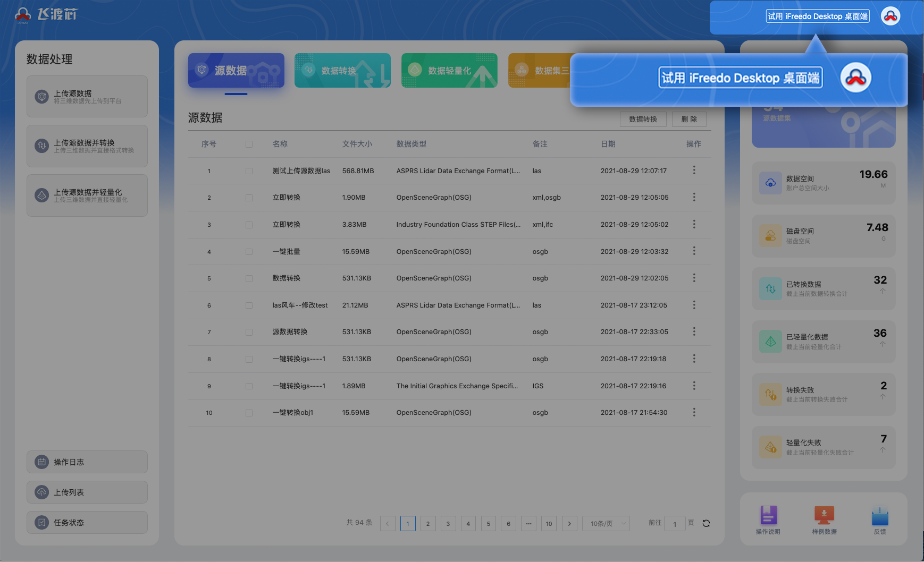Check the box for row 9 一键转换igs----1

[249, 386]
